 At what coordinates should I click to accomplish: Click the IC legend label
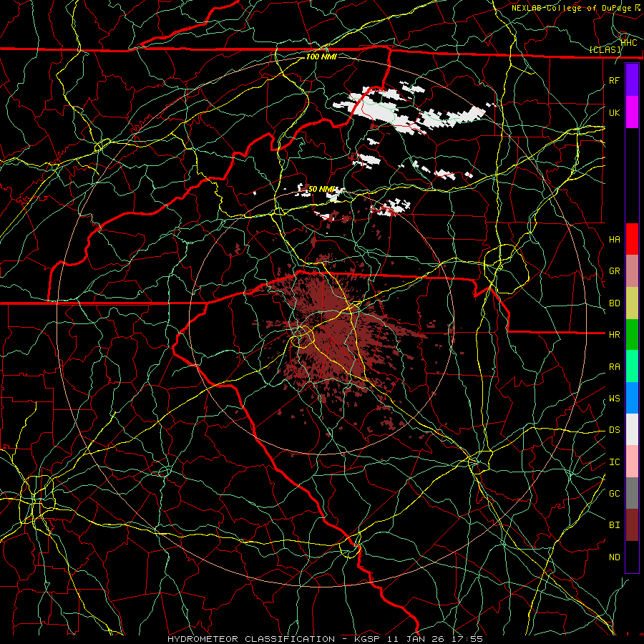click(614, 462)
